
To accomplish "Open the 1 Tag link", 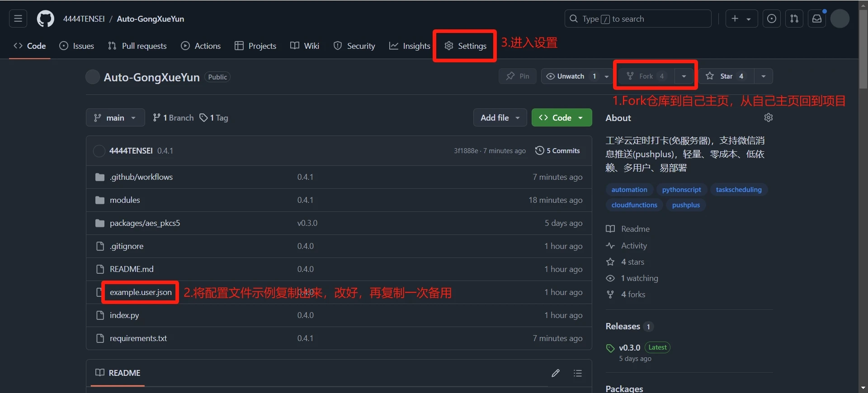I will 214,118.
